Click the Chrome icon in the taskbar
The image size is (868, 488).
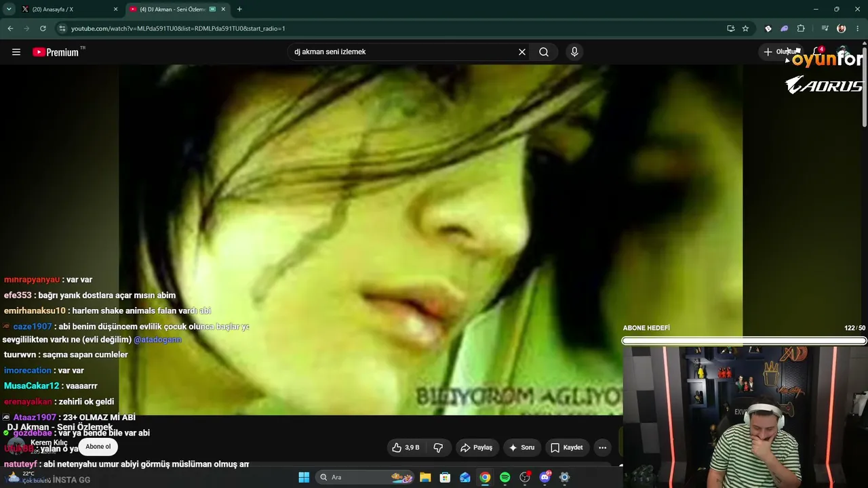pyautogui.click(x=485, y=477)
